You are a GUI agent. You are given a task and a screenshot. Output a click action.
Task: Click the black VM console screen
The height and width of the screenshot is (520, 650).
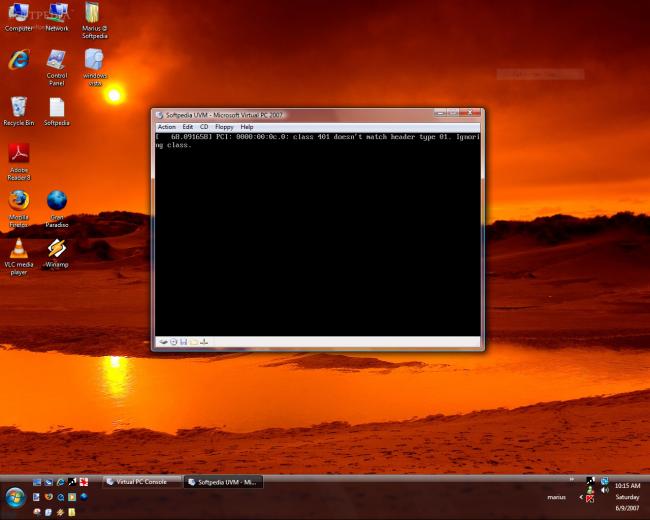click(x=318, y=234)
